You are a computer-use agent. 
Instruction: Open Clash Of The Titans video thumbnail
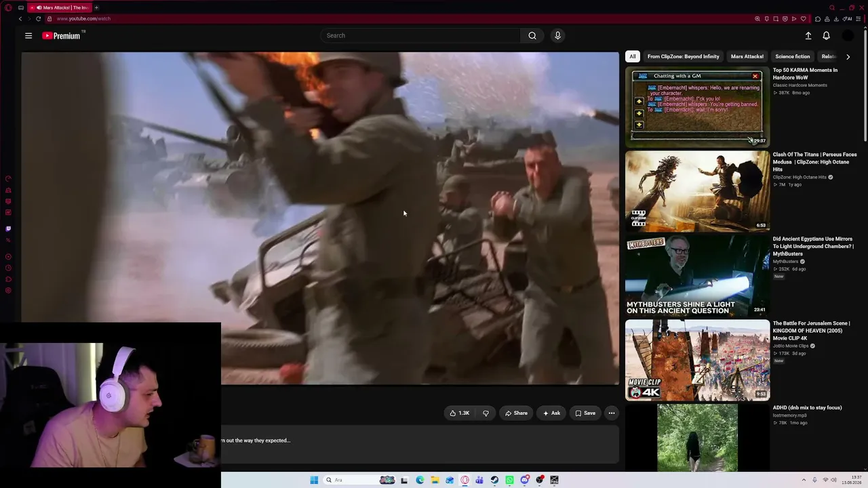pos(697,191)
